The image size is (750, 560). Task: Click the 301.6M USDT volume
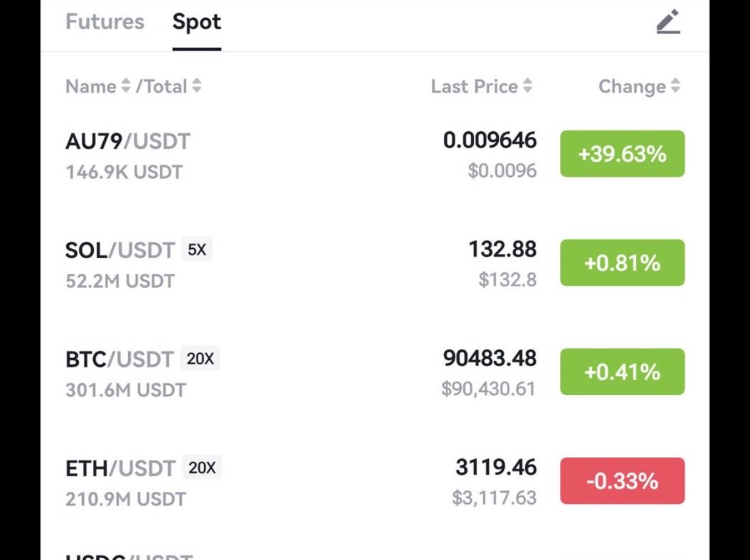[126, 391]
